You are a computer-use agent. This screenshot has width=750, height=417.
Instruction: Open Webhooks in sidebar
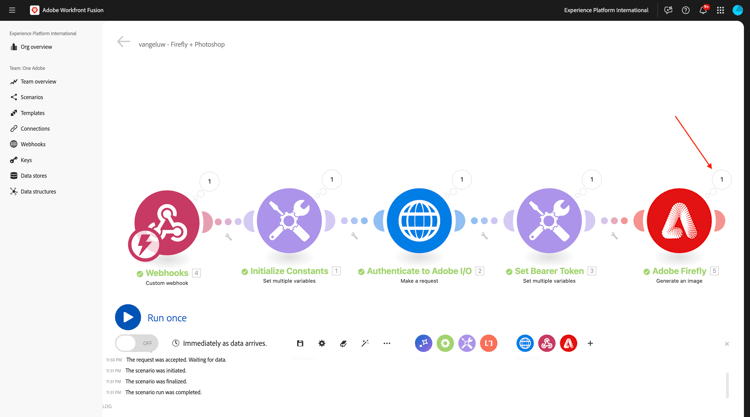[x=28, y=144]
